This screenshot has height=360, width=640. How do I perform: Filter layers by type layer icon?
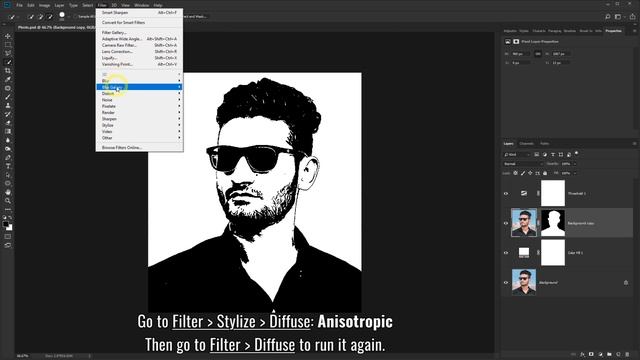click(553, 154)
